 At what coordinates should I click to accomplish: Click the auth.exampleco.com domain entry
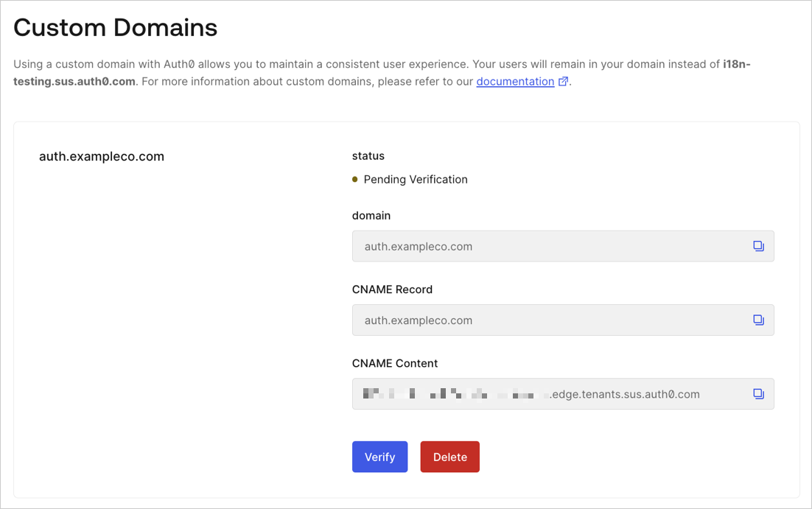tap(101, 156)
